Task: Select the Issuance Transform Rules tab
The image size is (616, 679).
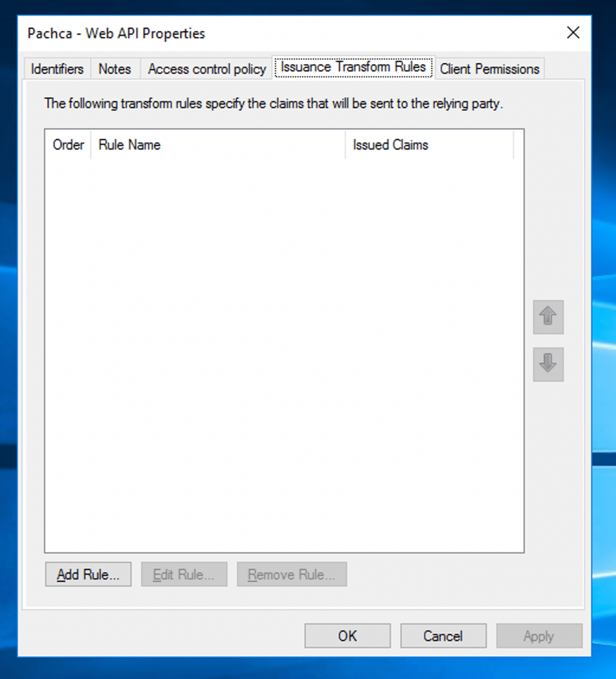Action: (x=353, y=67)
